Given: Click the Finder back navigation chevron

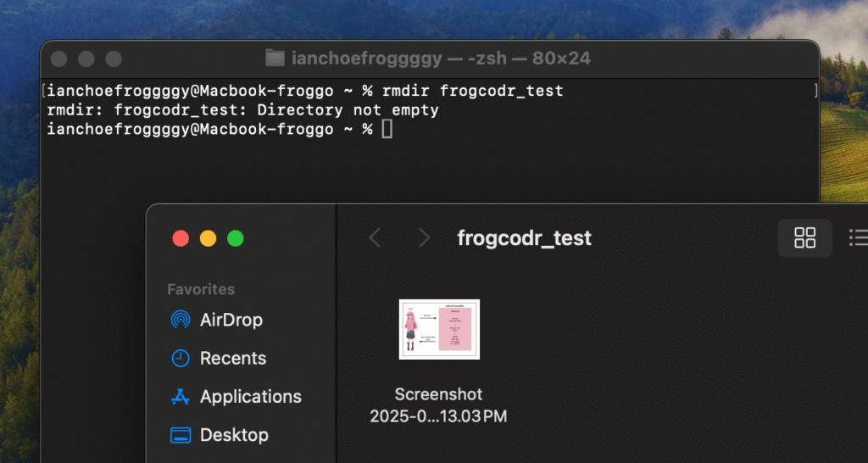Looking at the screenshot, I should (375, 238).
